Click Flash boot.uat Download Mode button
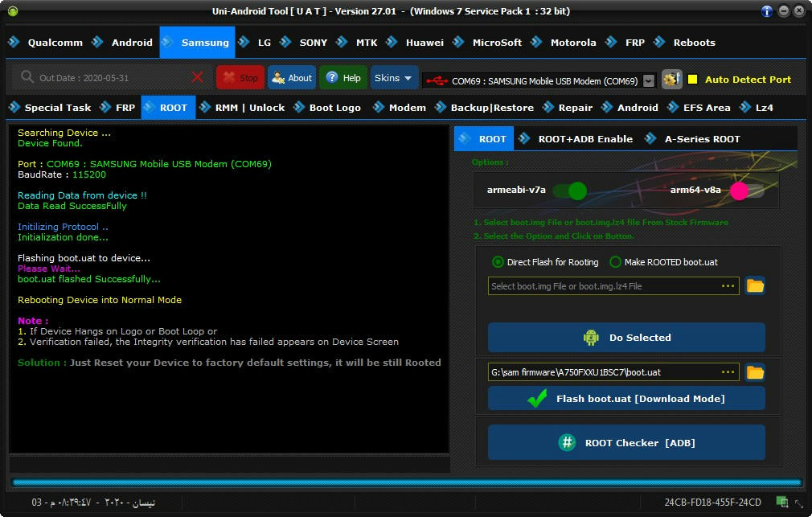The height and width of the screenshot is (517, 812). [x=626, y=398]
